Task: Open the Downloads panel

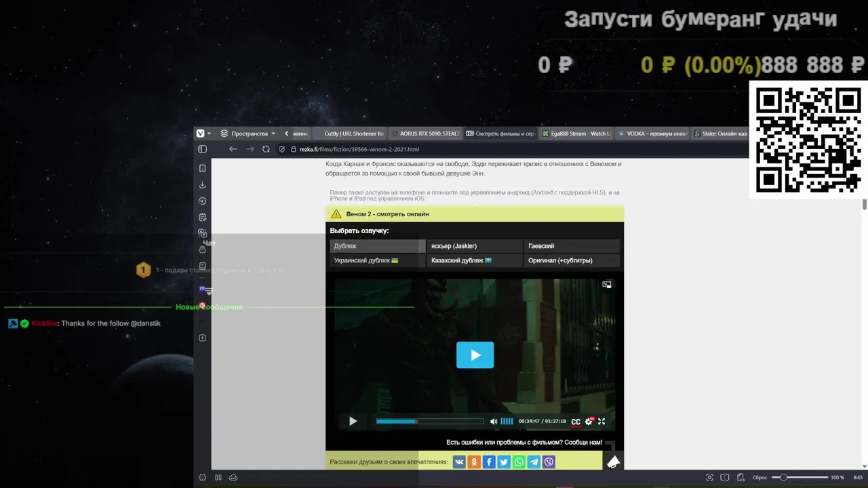Action: point(202,185)
